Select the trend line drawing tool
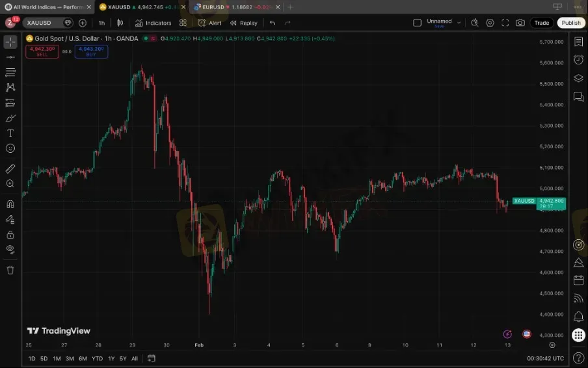 [10, 57]
